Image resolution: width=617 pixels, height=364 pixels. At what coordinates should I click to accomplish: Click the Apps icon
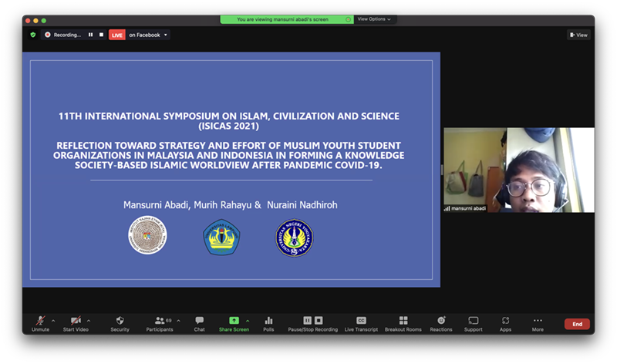click(x=505, y=323)
